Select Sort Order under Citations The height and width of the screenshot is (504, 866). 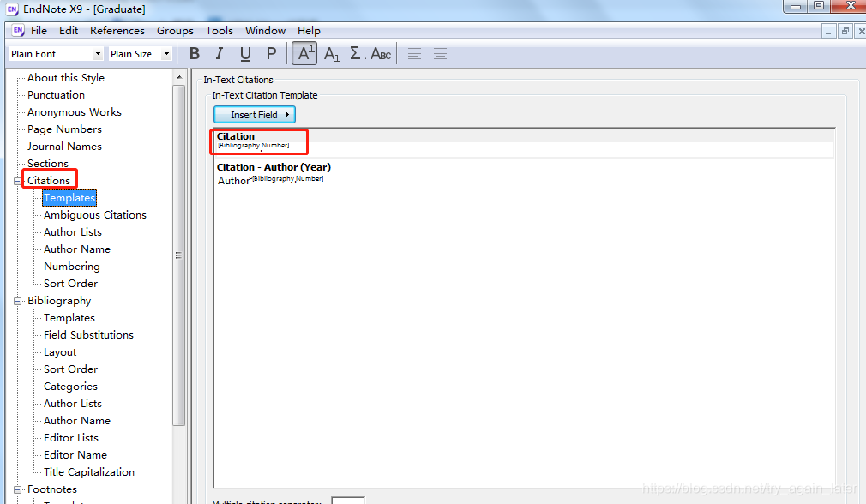click(x=70, y=283)
